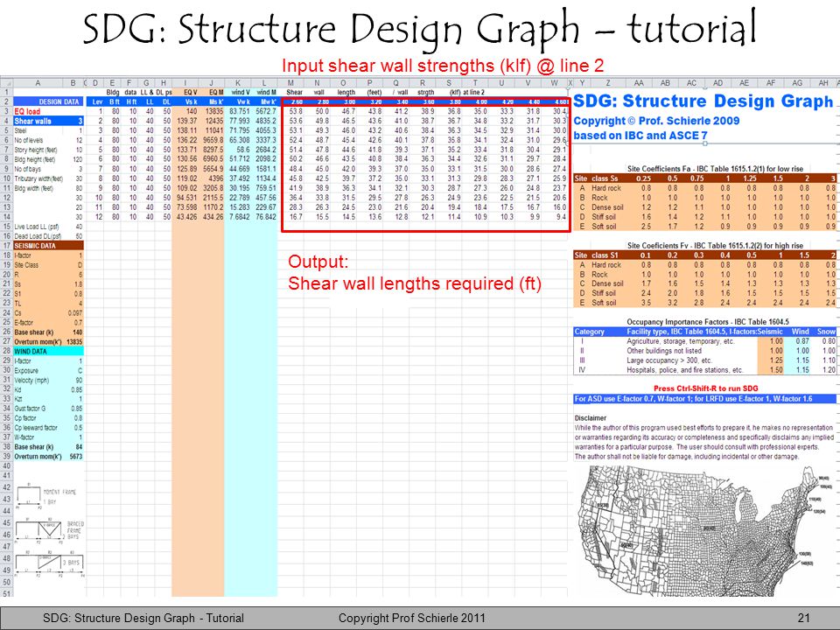This screenshot has width=840, height=630.
Task: Click the Tributary width(feet) label
Action: tap(38, 178)
